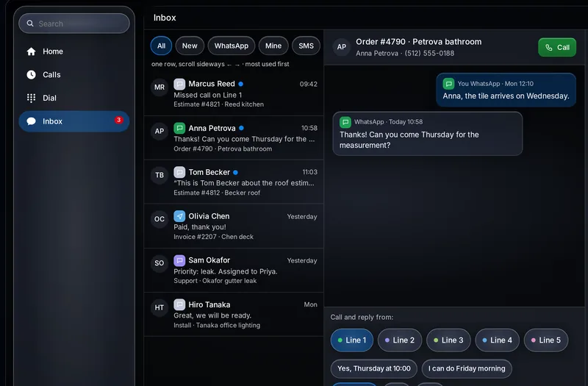This screenshot has height=386, width=588.
Task: Open Tom Becker conversation
Action: point(234,182)
